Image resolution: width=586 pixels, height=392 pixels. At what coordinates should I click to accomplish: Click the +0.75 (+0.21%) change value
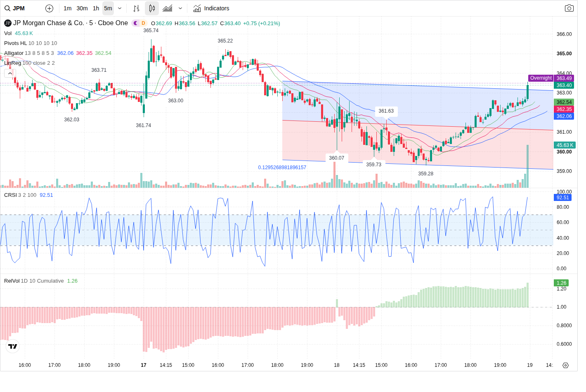pyautogui.click(x=262, y=24)
